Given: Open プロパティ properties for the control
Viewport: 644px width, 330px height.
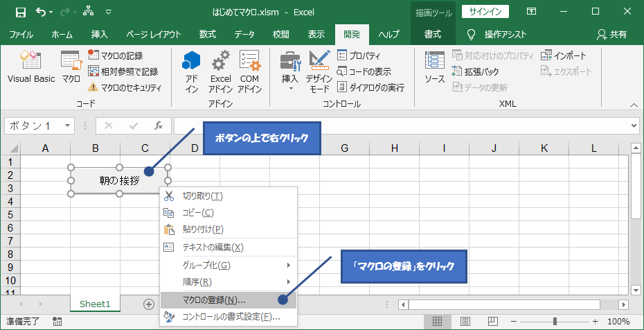Looking at the screenshot, I should (359, 55).
